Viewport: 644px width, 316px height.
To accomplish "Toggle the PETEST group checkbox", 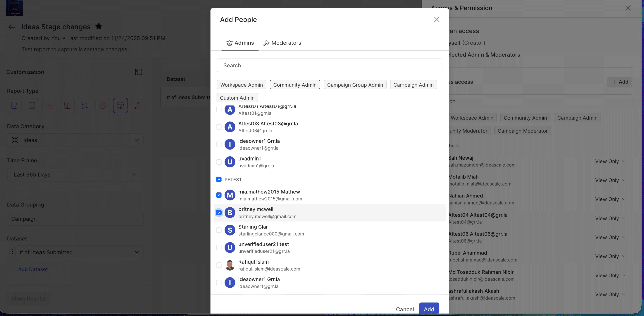I will coord(219,179).
